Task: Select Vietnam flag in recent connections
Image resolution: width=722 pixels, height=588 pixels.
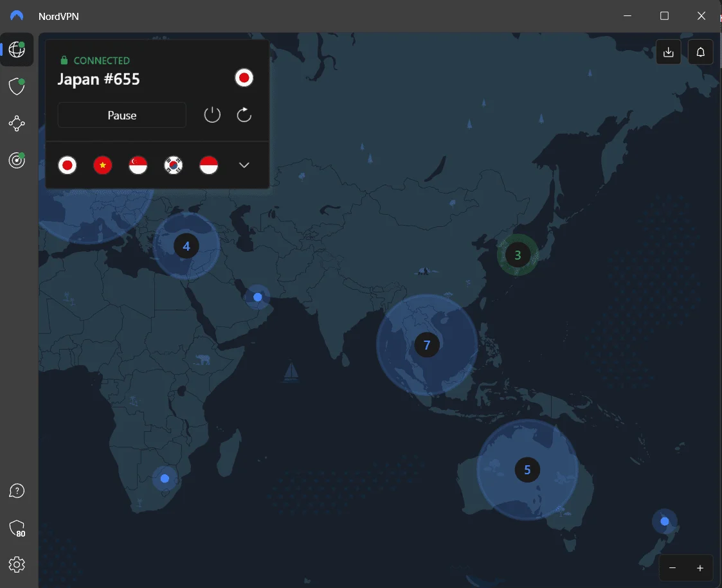Action: (x=103, y=165)
